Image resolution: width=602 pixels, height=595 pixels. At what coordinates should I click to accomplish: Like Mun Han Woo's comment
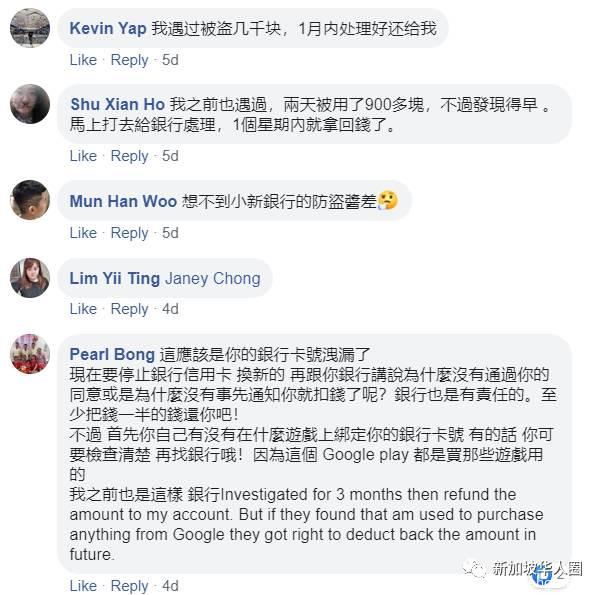pos(83,233)
